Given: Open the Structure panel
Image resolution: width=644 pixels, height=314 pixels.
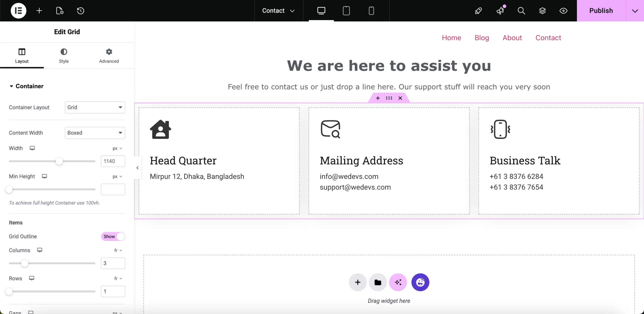Looking at the screenshot, I should coord(543,11).
